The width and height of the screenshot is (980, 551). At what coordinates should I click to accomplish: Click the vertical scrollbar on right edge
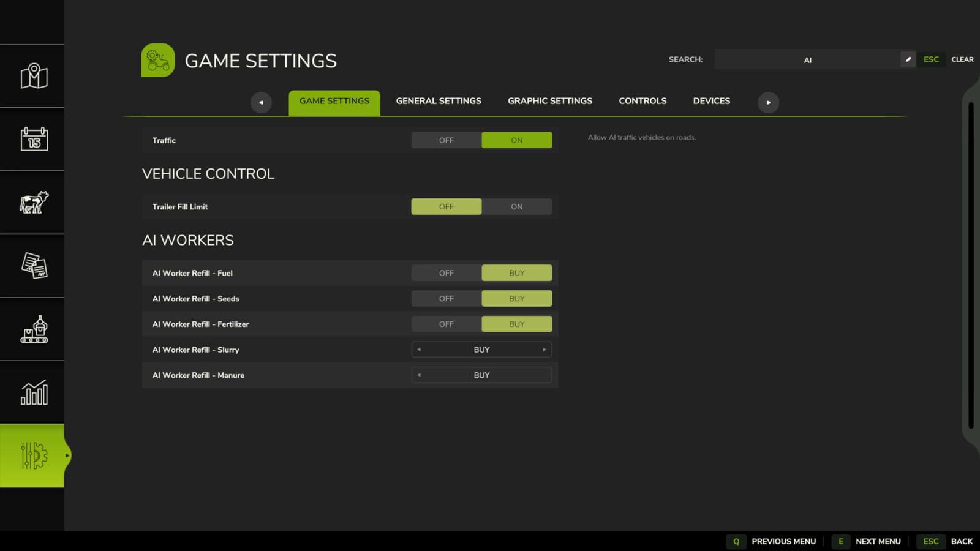(971, 266)
